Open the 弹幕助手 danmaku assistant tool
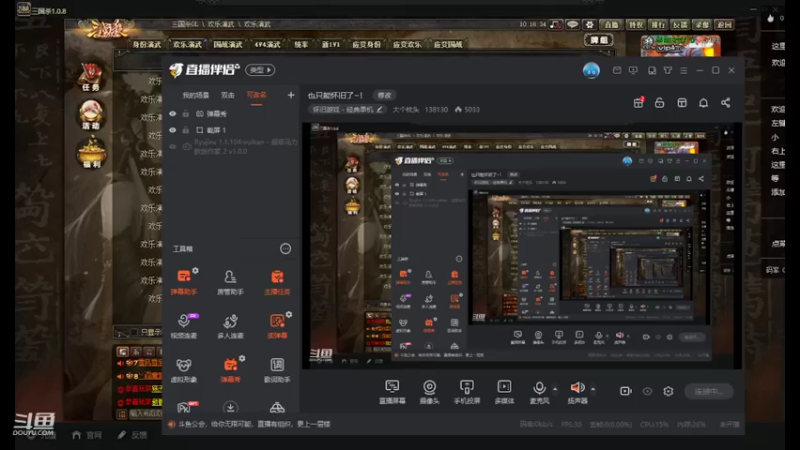Viewport: 800px width, 450px height. click(x=184, y=282)
